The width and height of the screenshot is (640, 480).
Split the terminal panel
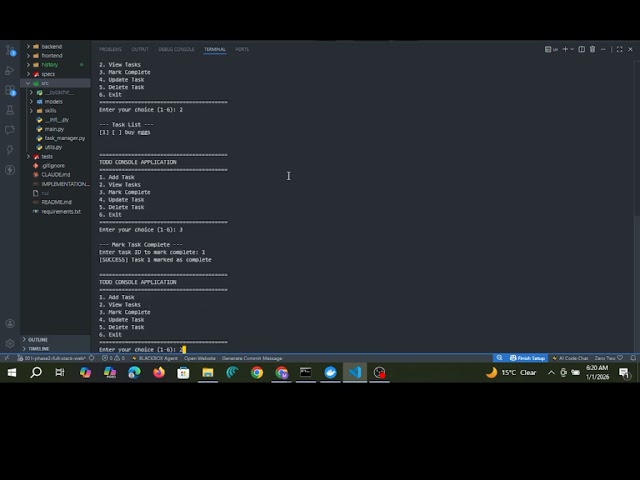point(582,49)
